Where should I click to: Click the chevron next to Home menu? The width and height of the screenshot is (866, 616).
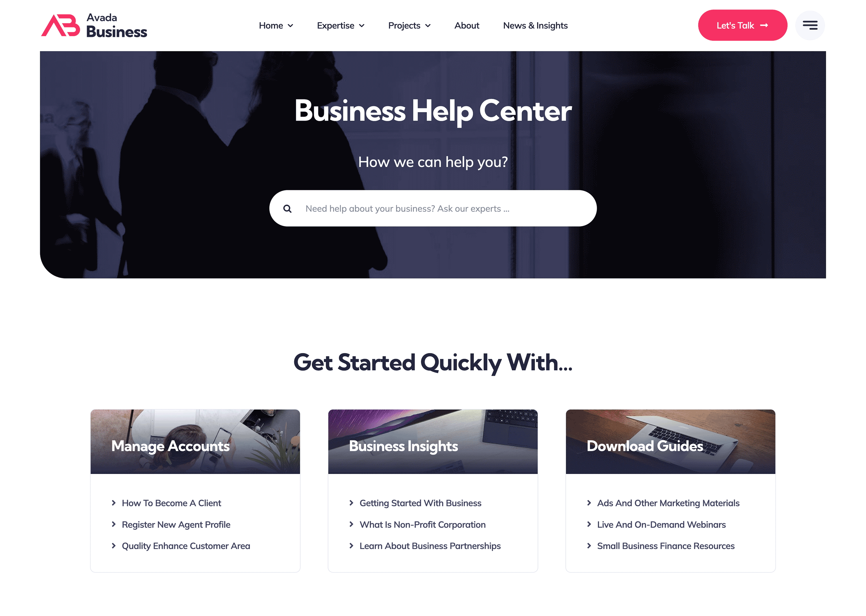[x=290, y=26]
